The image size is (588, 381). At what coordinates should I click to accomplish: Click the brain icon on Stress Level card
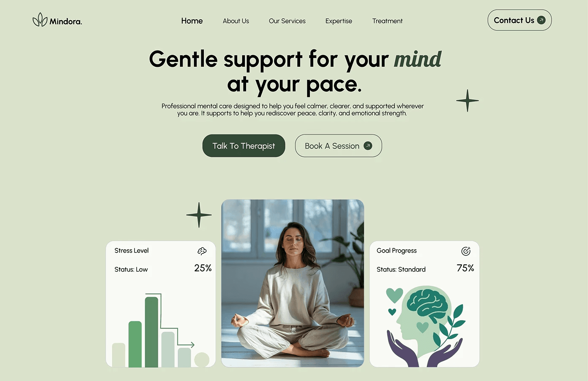[202, 251]
